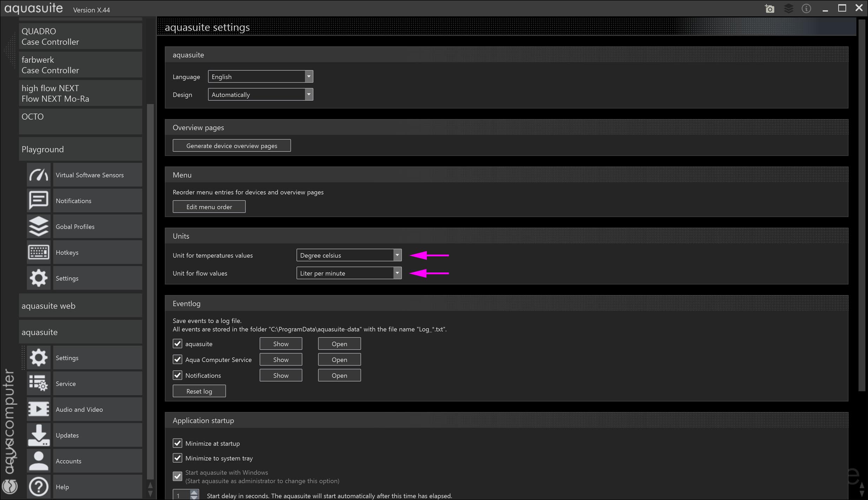Click the Global Profiles layers icon in the sidebar
868x500 pixels.
point(38,226)
